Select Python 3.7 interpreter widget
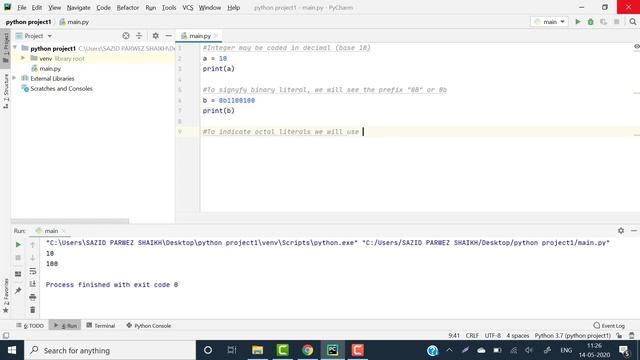This screenshot has height=360, width=640. pyautogui.click(x=573, y=336)
